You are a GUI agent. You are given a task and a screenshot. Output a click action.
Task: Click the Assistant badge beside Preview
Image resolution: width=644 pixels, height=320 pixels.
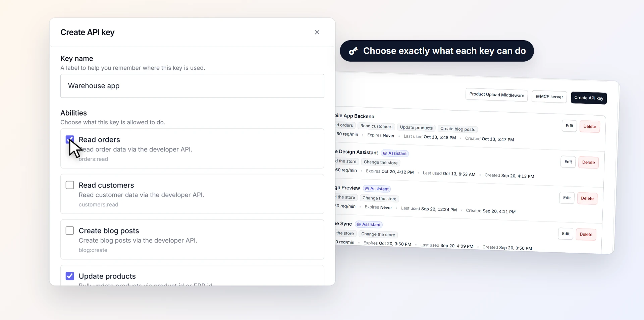coord(377,189)
